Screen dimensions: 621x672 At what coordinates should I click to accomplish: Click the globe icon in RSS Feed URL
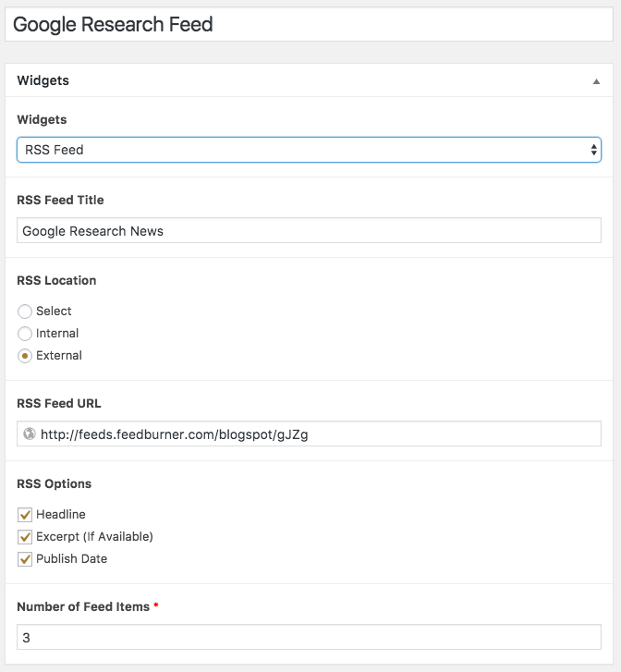pyautogui.click(x=30, y=434)
